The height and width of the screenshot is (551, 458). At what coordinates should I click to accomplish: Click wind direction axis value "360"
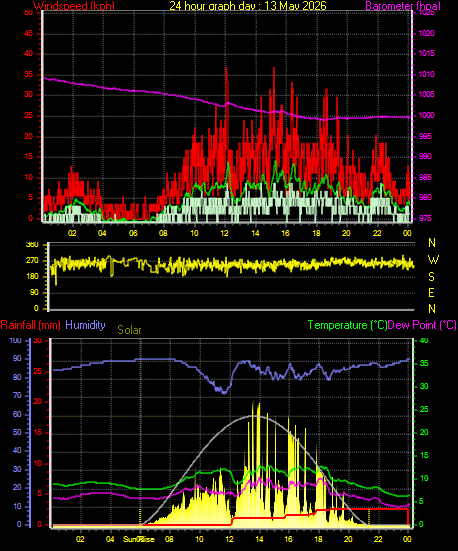click(32, 245)
